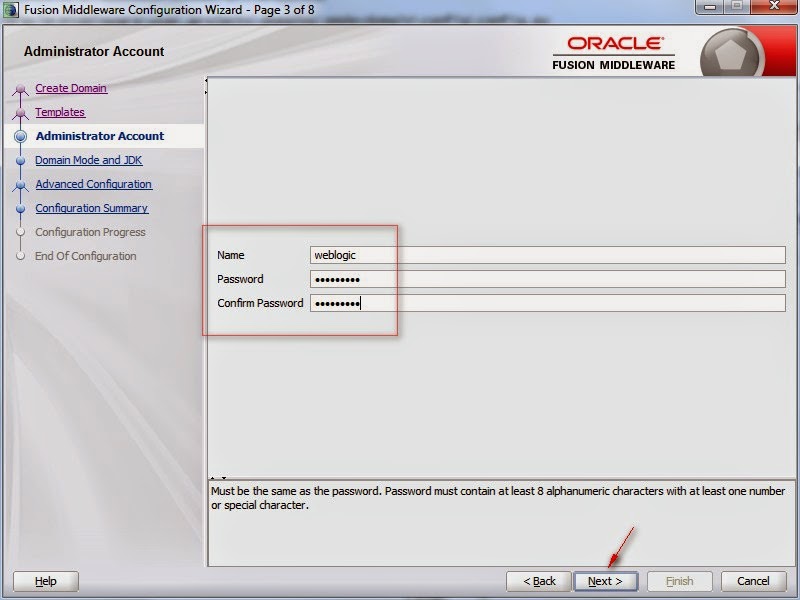
Task: Click the Cancel button
Action: [x=754, y=581]
